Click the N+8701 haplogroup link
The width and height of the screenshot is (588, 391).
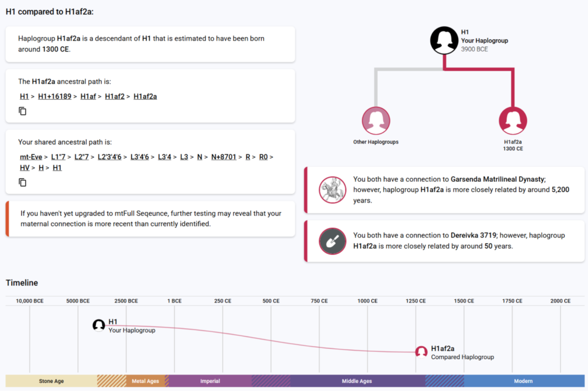(x=223, y=157)
